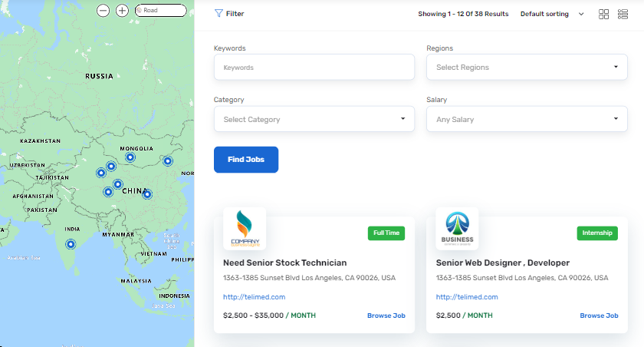
Task: Open the Any Salary dropdown
Action: coord(527,119)
